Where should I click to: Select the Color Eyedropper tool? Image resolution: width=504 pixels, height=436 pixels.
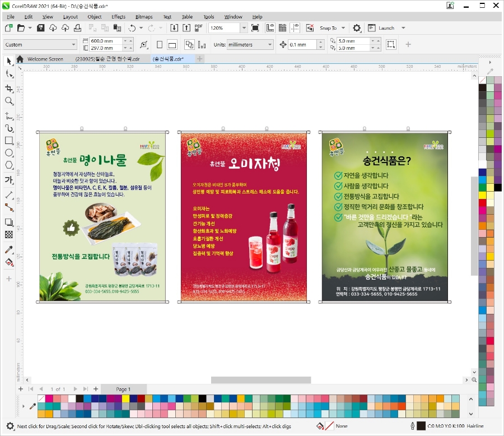(9, 249)
